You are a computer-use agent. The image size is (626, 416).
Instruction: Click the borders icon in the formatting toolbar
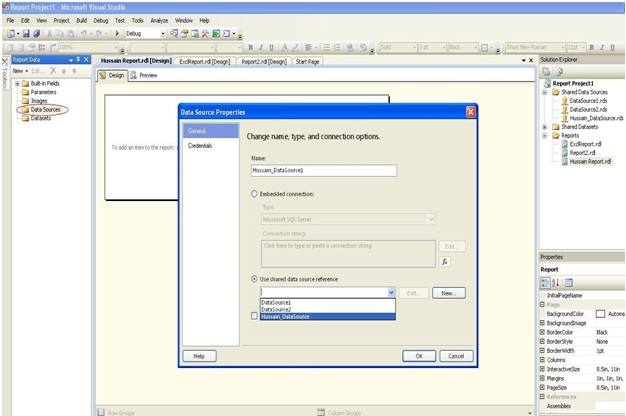[x=484, y=48]
